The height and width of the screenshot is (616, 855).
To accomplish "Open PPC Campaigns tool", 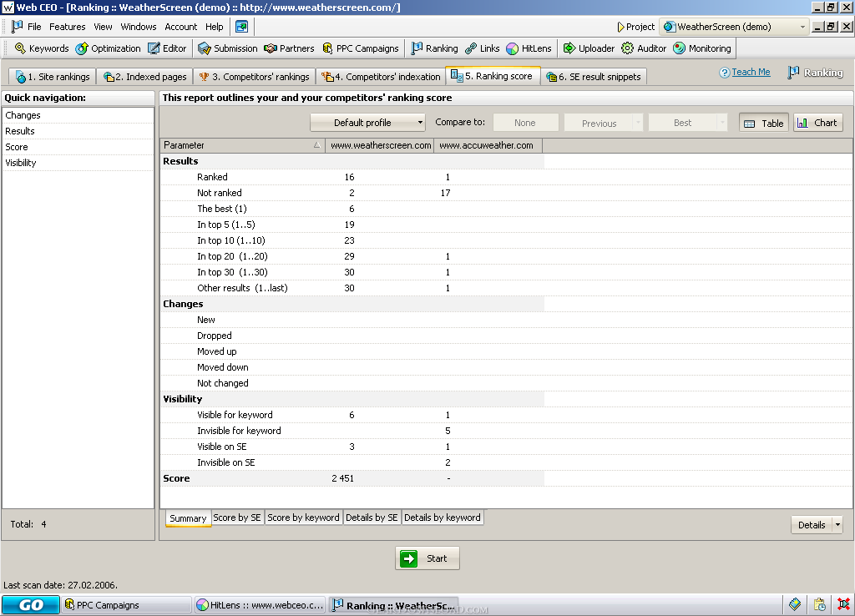I will coord(361,48).
